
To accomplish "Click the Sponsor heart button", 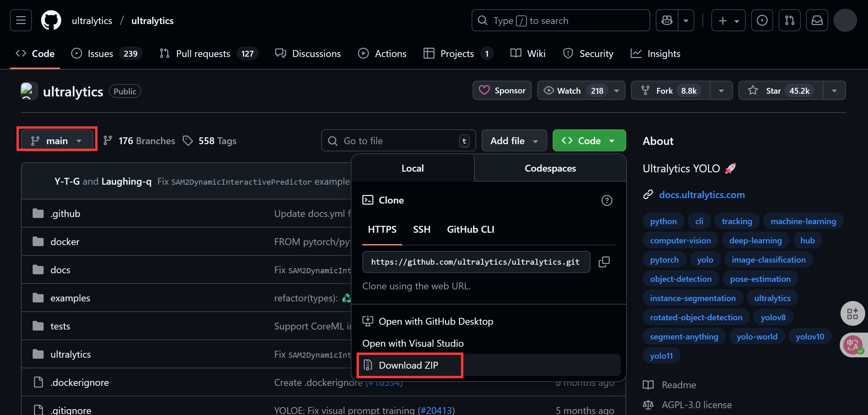I will point(502,91).
